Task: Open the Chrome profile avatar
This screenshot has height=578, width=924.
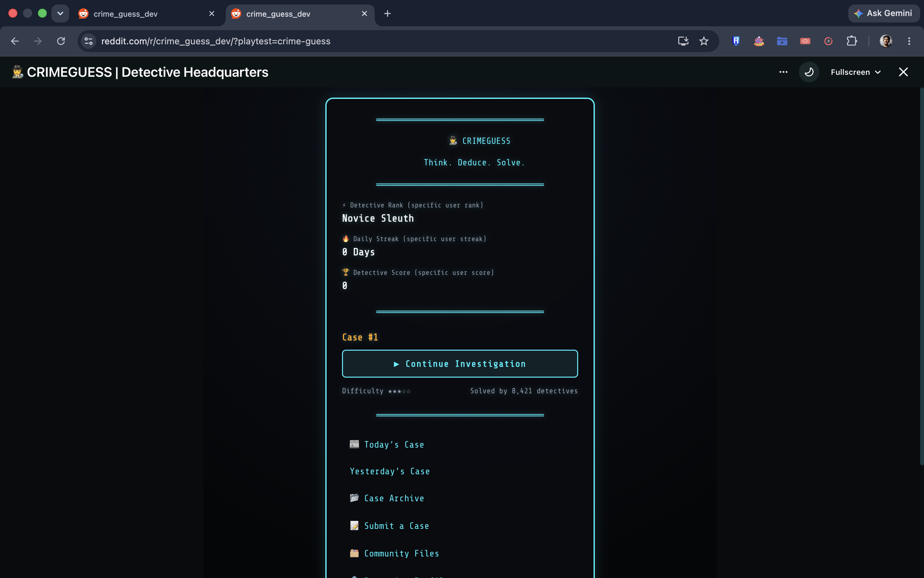Action: tap(886, 41)
